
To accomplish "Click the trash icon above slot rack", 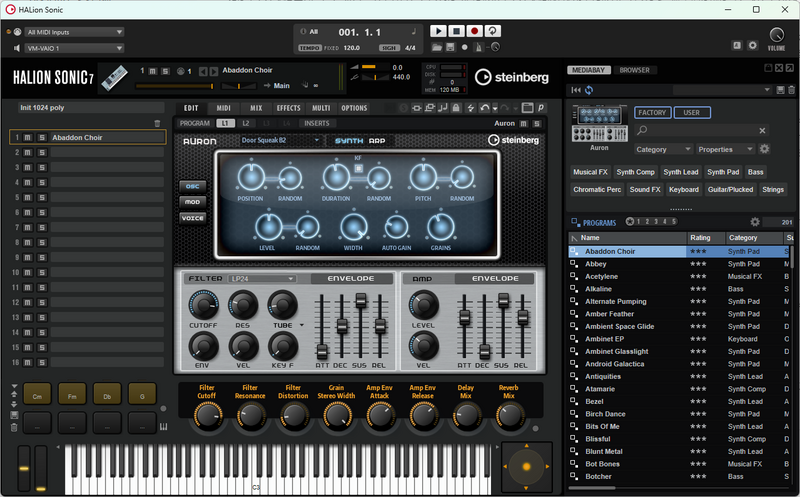I will (157, 123).
